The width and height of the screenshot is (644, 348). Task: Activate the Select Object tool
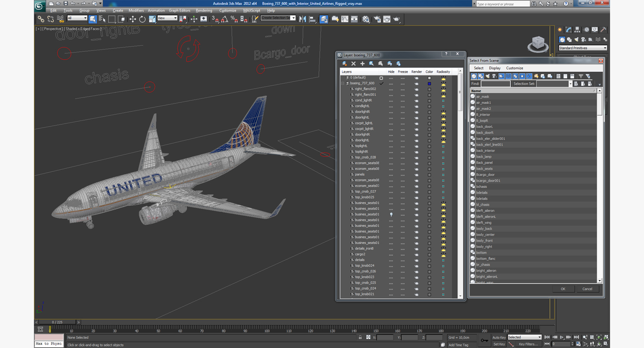point(93,19)
